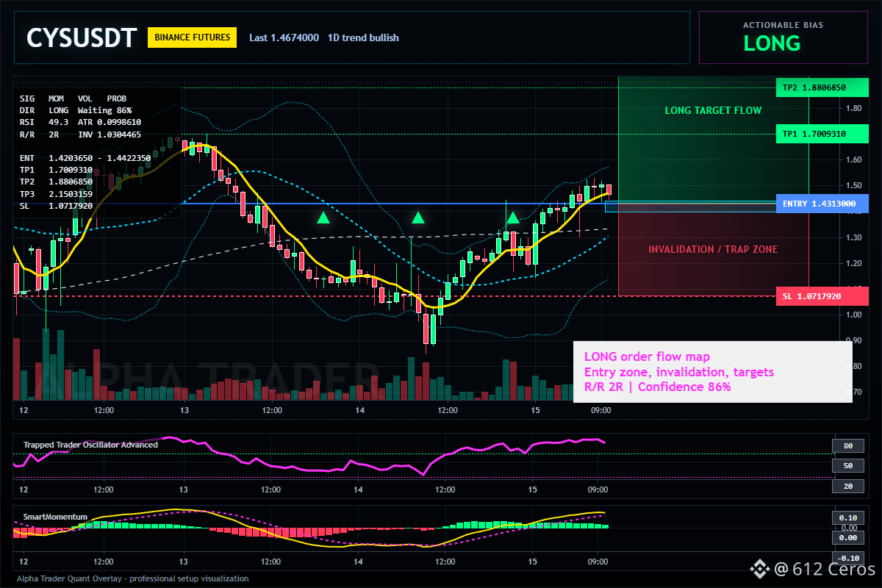Click the 09:00 time label under main chart

click(x=600, y=410)
